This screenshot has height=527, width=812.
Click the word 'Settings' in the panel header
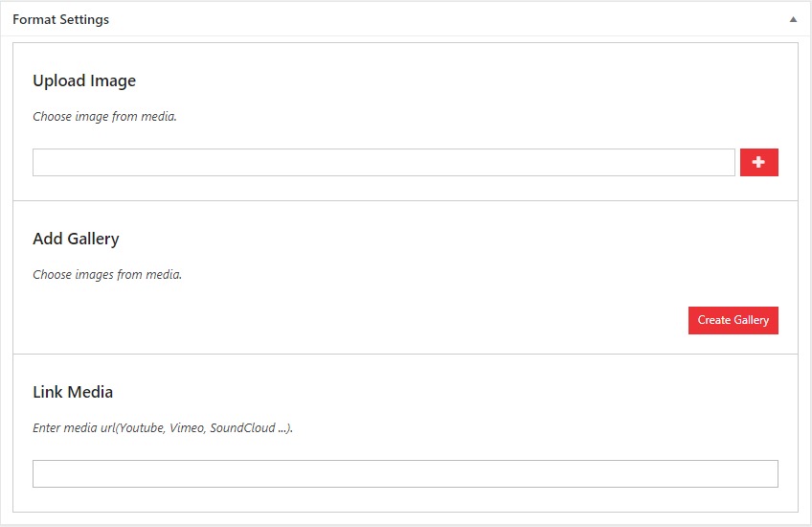[83, 19]
